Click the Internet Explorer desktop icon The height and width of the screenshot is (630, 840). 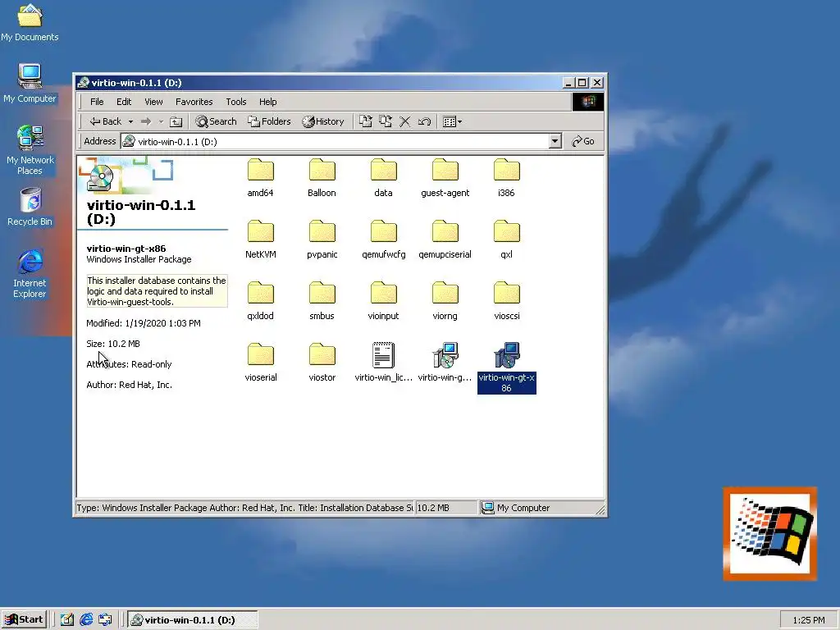pyautogui.click(x=30, y=273)
